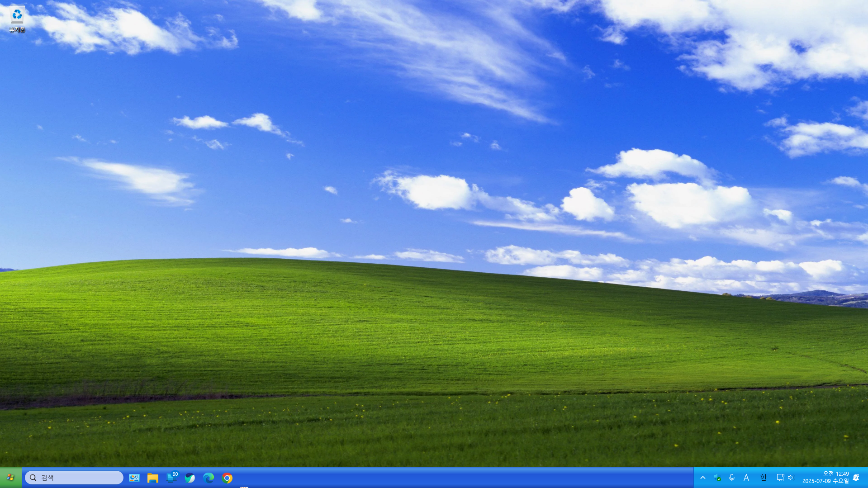Launch Naver Whale browser from taskbar

coord(190,478)
